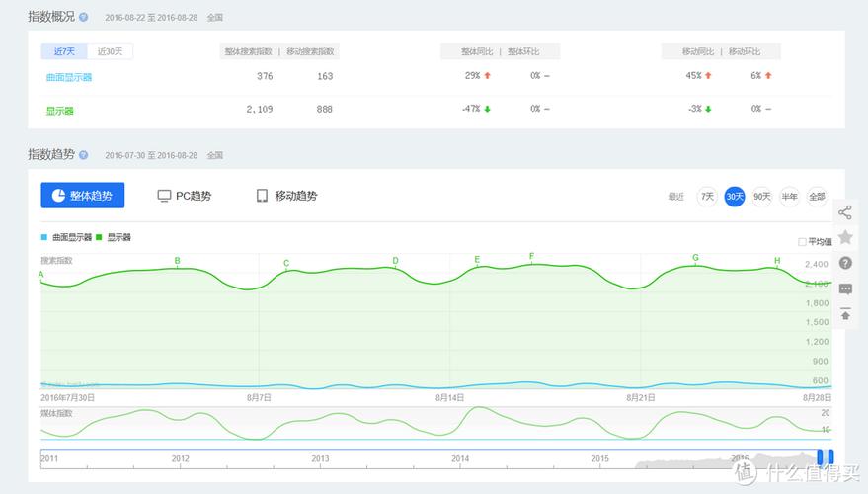
Task: Select the 7天 time range option
Action: (x=707, y=197)
